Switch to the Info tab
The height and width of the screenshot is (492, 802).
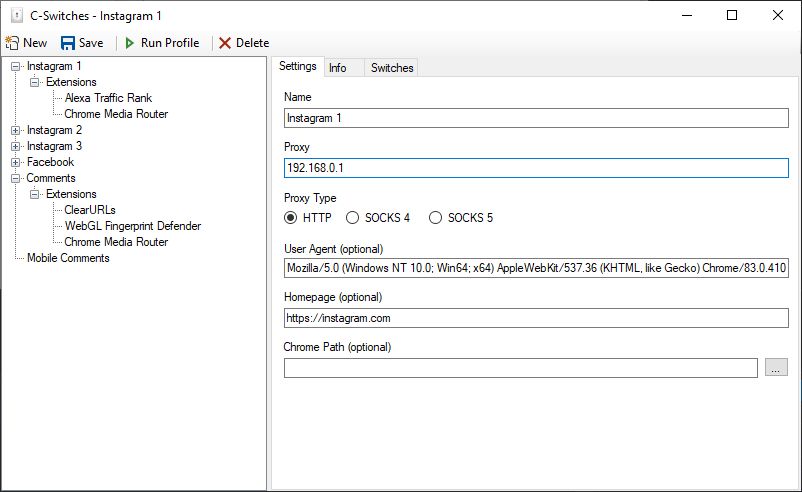(338, 68)
